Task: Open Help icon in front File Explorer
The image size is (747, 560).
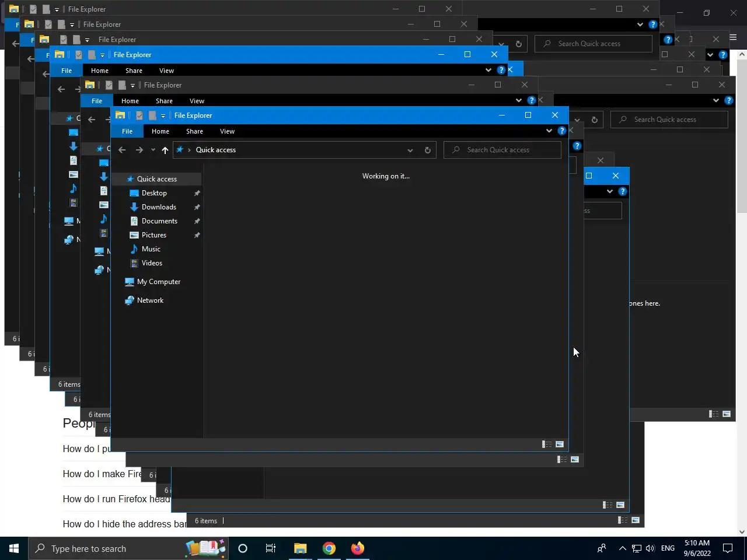Action: click(562, 131)
